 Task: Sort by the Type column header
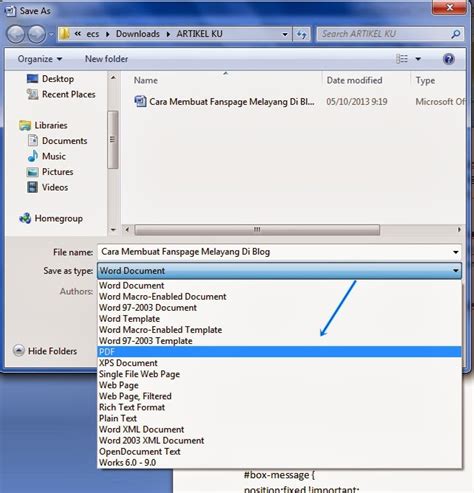(425, 80)
